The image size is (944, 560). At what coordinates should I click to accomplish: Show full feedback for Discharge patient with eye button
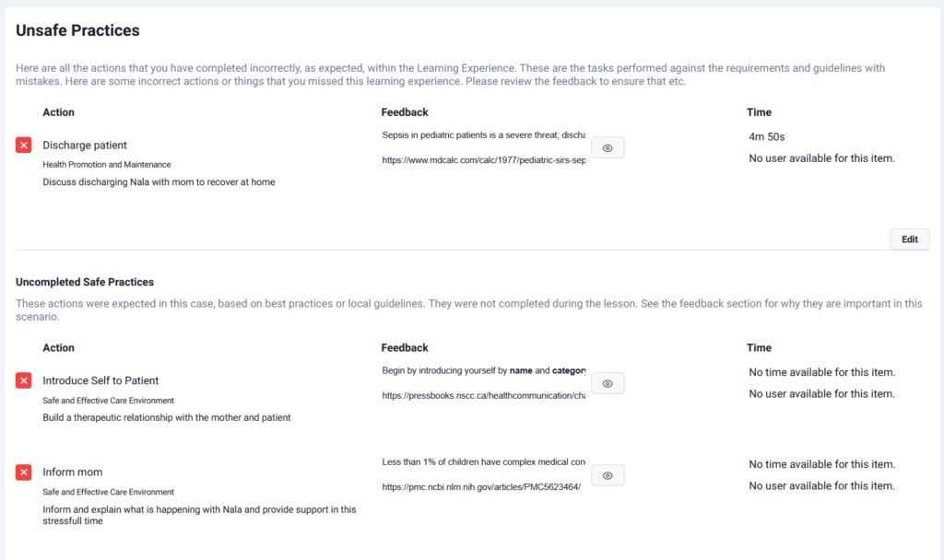click(608, 147)
